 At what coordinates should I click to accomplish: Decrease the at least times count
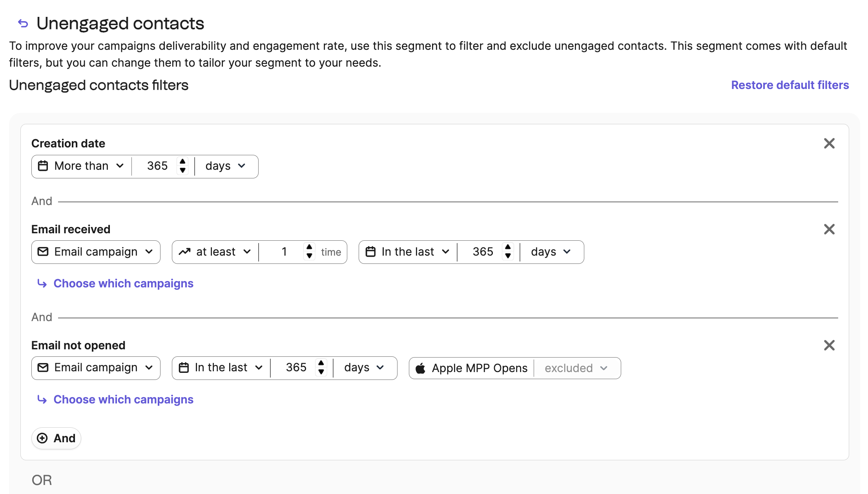click(x=309, y=256)
